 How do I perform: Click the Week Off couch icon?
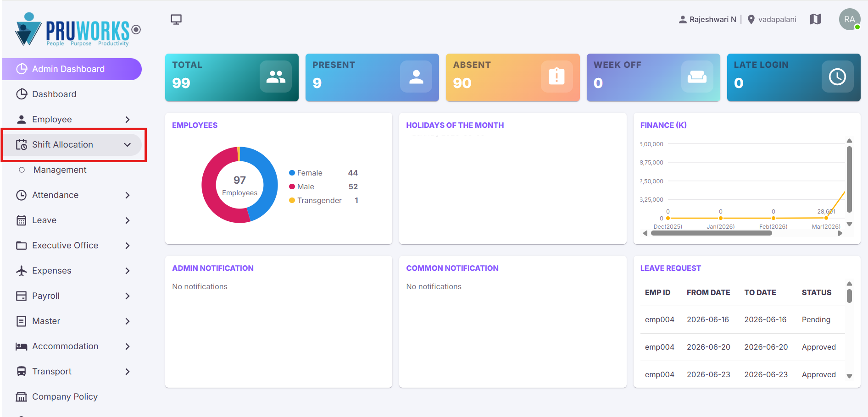[x=697, y=77]
